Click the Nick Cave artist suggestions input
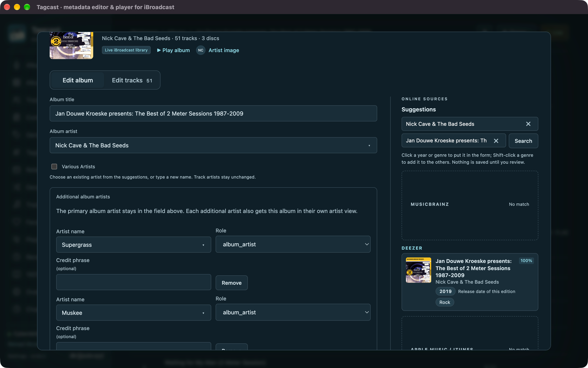 coord(470,124)
